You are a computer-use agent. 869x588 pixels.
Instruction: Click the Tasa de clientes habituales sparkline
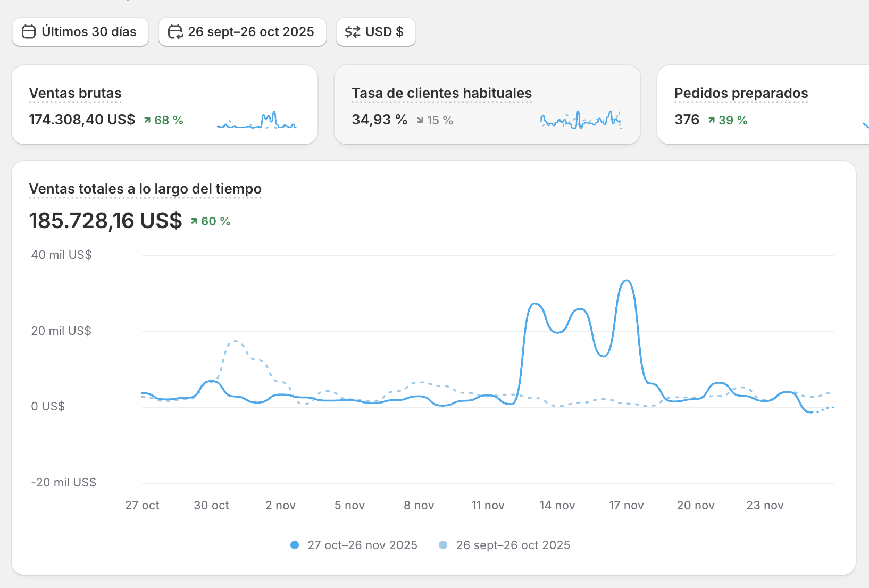pyautogui.click(x=581, y=120)
